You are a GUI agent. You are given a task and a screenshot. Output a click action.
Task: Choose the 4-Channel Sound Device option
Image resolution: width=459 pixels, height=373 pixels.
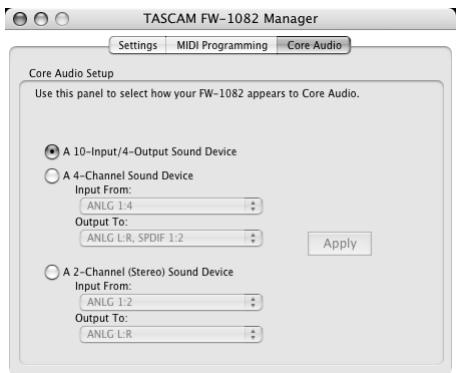tap(52, 176)
